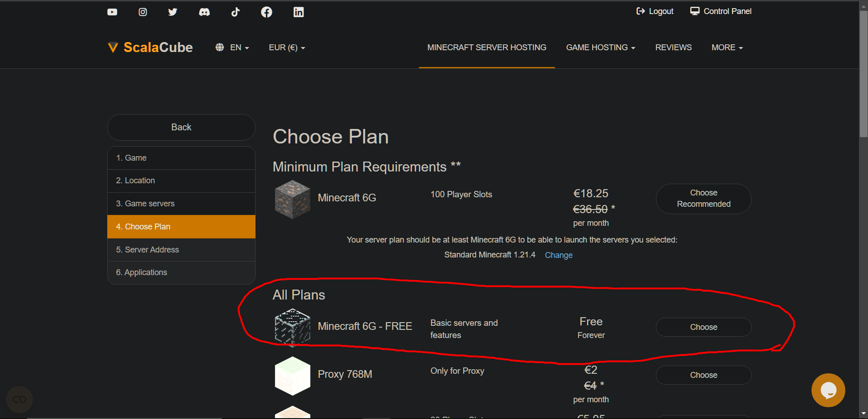Click the Back button
This screenshot has width=868, height=419.
[181, 127]
